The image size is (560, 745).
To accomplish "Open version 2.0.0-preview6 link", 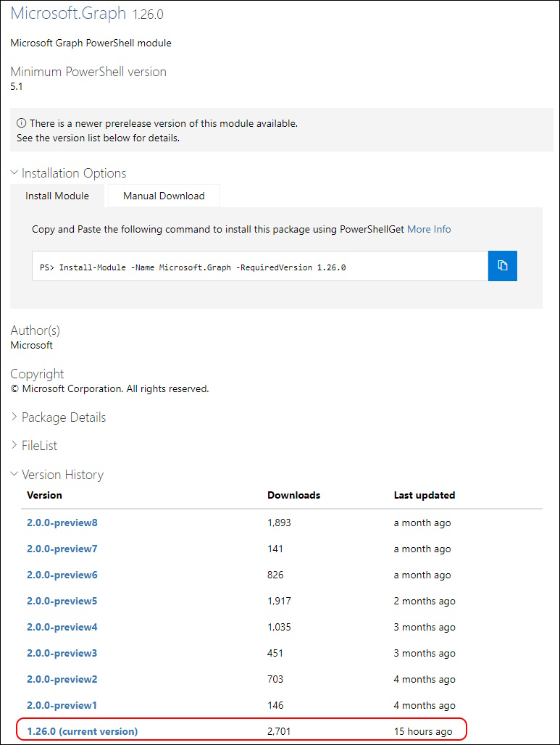I will (x=62, y=575).
